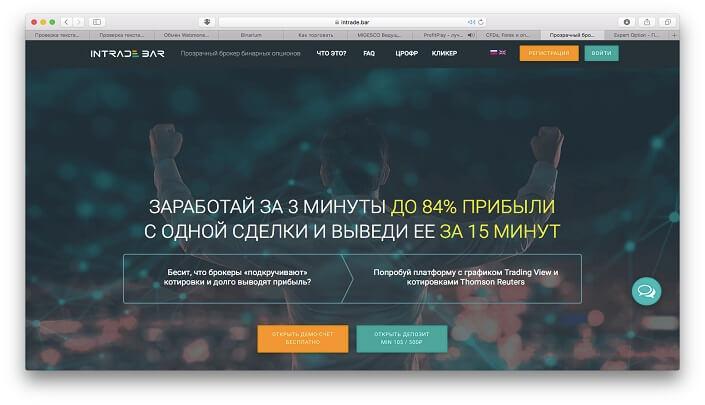705x405 pixels.
Task: Open the ЦРОФР menu item
Action: pos(406,53)
